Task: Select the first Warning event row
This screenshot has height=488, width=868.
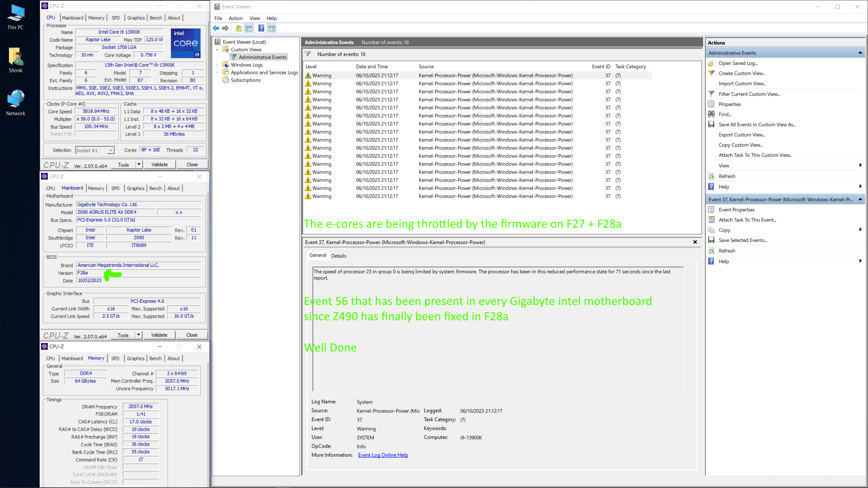Action: (x=478, y=75)
